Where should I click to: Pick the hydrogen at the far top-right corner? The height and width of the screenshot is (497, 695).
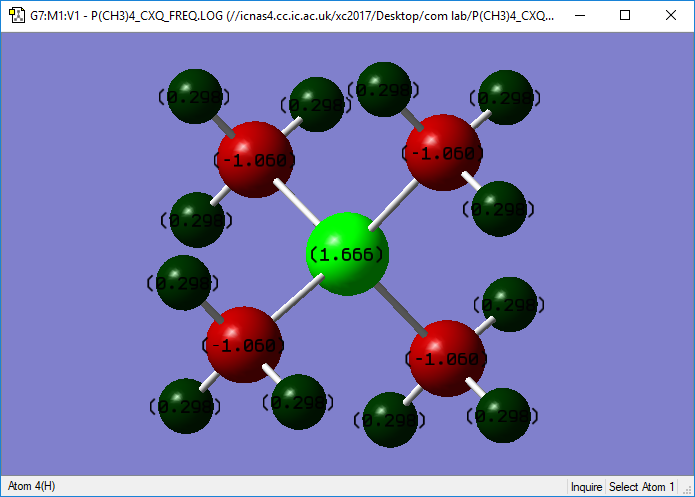505,97
